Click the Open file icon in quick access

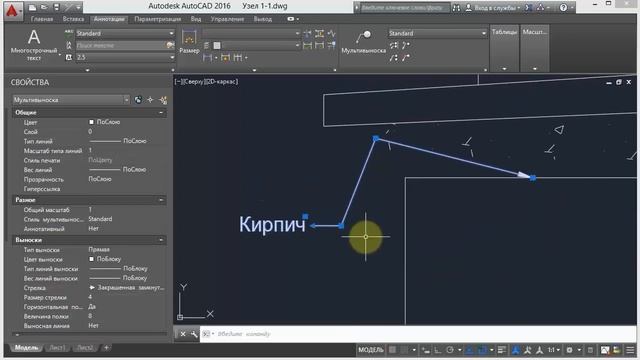[44, 7]
